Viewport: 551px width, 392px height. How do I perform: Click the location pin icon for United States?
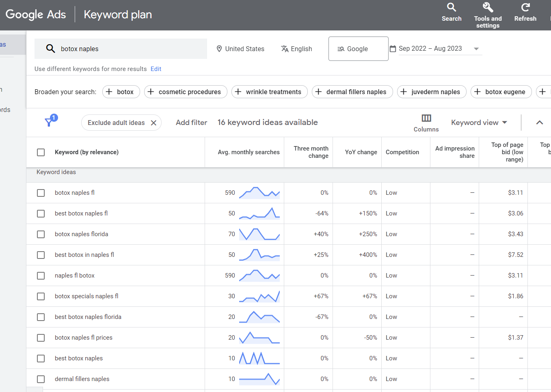click(219, 49)
